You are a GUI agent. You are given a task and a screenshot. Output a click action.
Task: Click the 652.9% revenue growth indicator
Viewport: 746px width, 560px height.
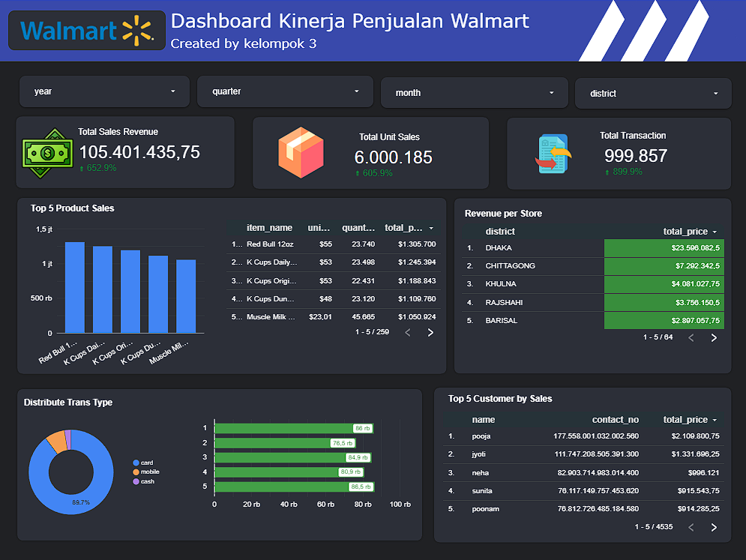(98, 168)
